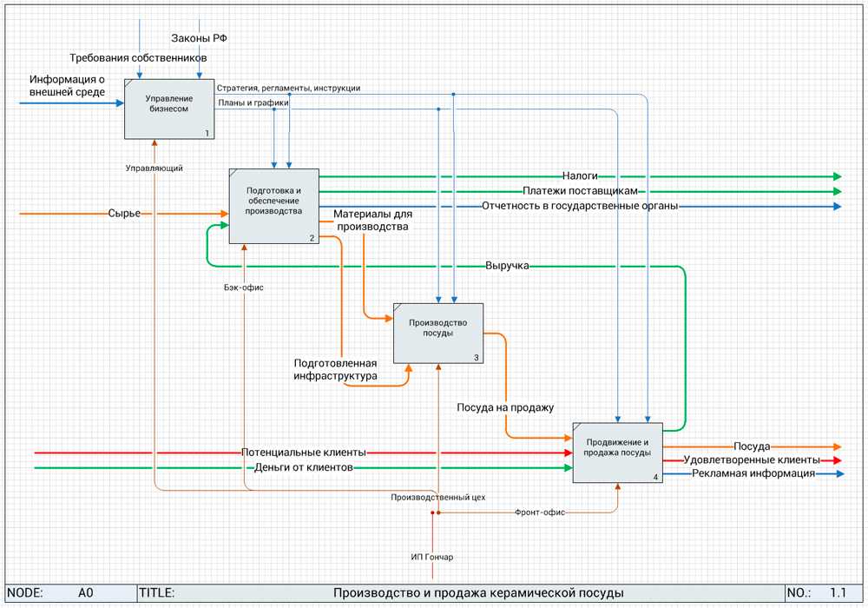Select the 'Сырье' input arrow label
The width and height of the screenshot is (868, 608).
tap(124, 214)
